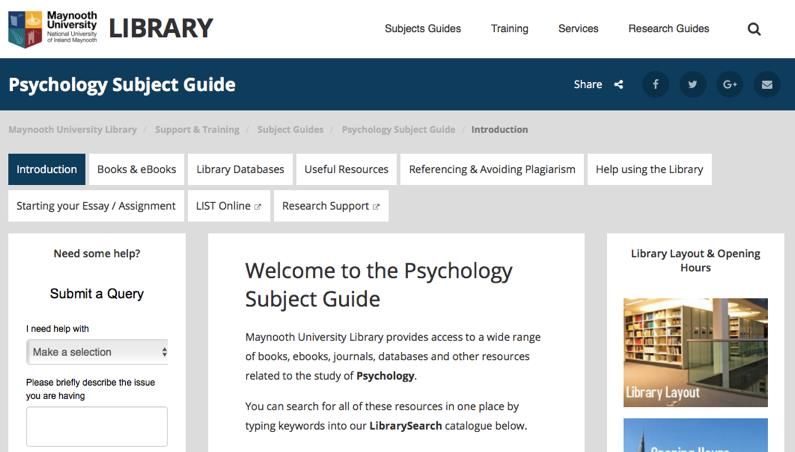This screenshot has width=795, height=452.
Task: Select the Introduction tab
Action: (x=47, y=169)
